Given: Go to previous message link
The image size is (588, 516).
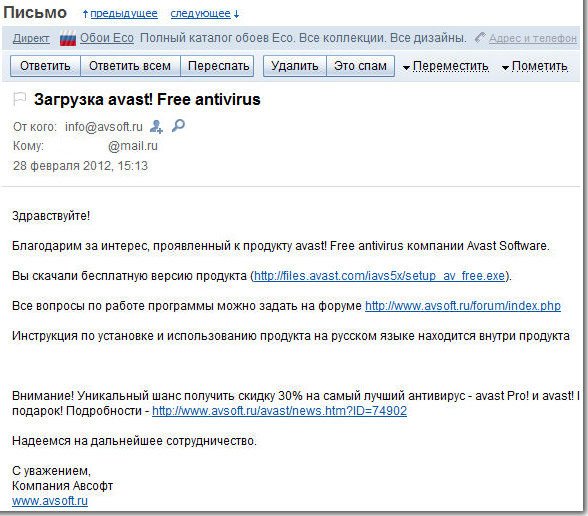Looking at the screenshot, I should pos(124,14).
